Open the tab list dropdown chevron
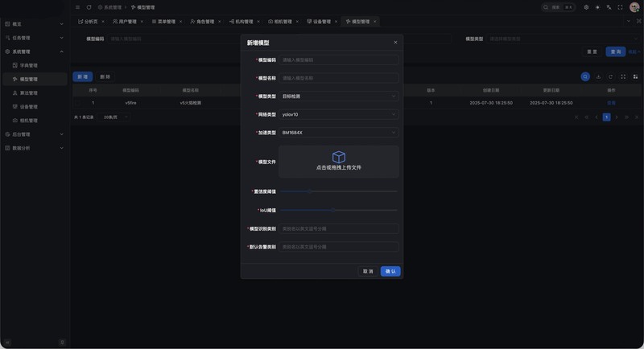Image resolution: width=644 pixels, height=349 pixels. click(x=629, y=22)
